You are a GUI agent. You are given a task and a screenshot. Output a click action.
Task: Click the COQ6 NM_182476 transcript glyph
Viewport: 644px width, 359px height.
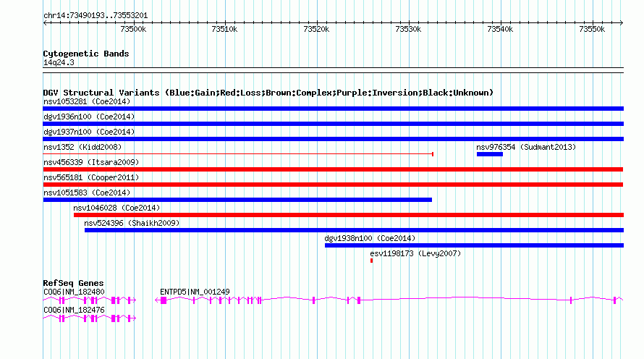[x=90, y=318]
